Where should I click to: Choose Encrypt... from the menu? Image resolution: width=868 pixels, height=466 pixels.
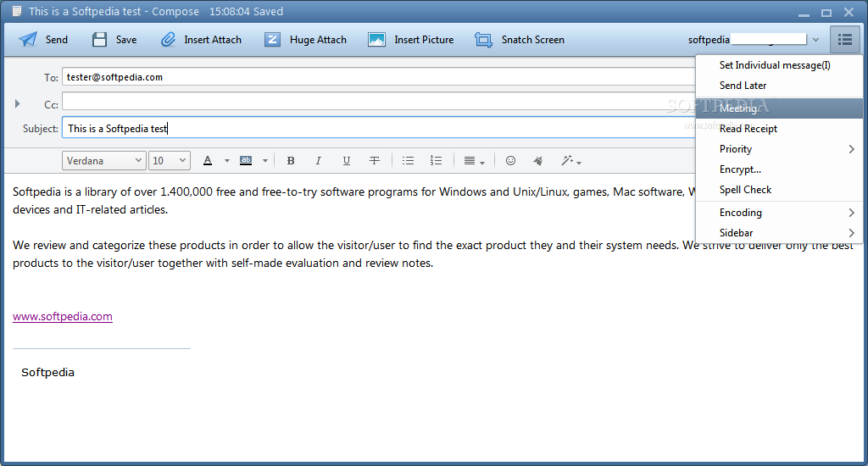(x=779, y=169)
